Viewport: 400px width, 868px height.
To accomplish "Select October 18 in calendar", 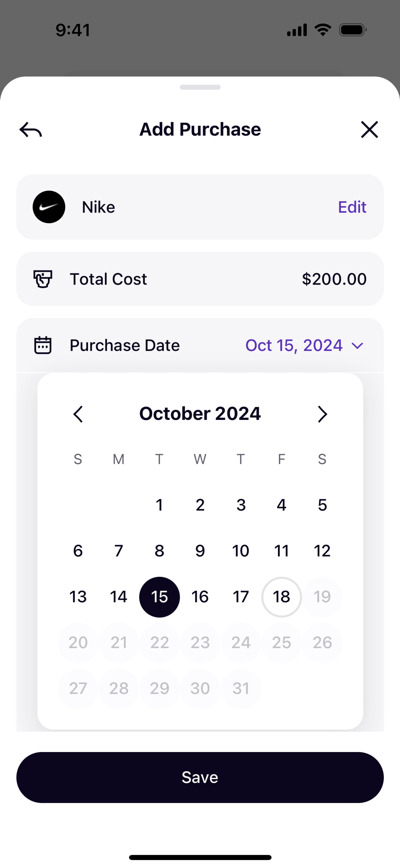I will (281, 597).
